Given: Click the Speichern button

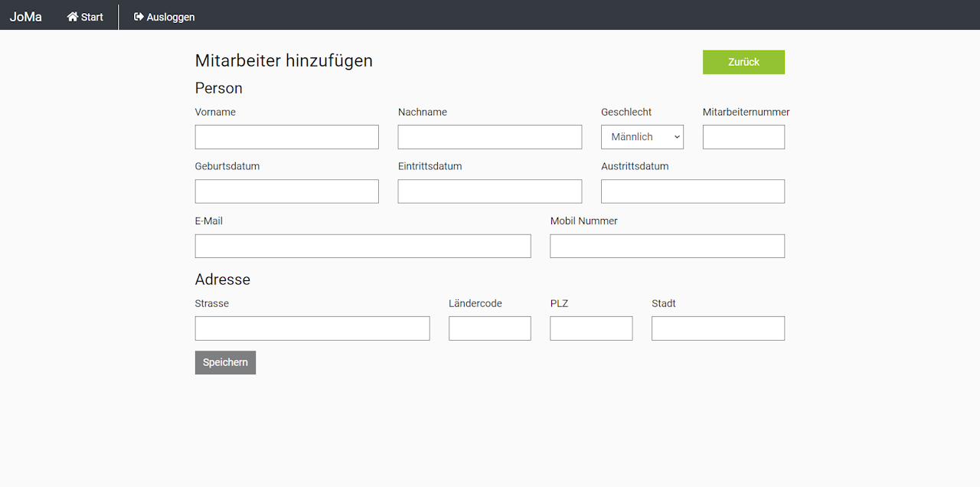Looking at the screenshot, I should click(225, 363).
